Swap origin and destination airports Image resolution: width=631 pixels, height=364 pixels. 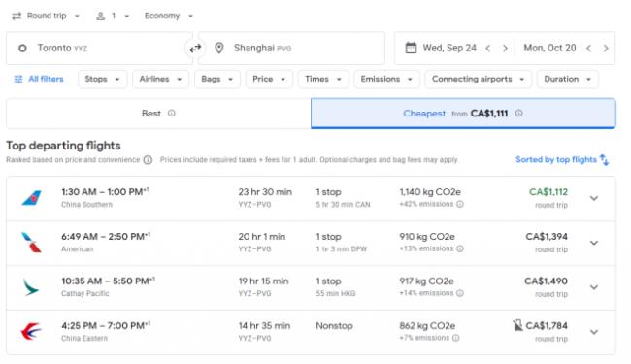[195, 49]
